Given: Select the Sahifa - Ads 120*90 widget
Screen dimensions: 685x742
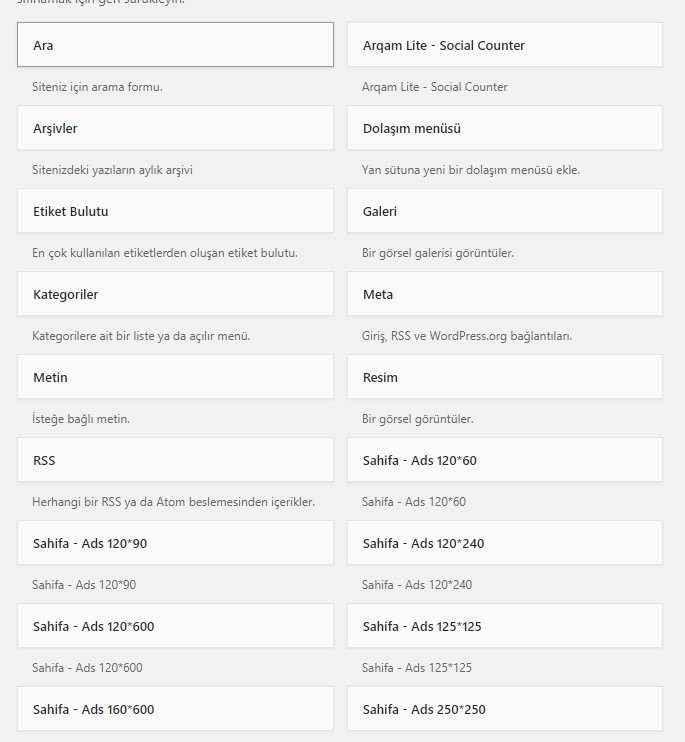Looking at the screenshot, I should (175, 543).
